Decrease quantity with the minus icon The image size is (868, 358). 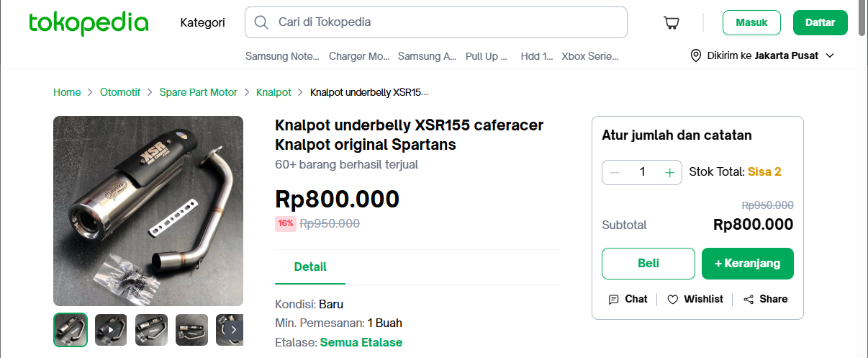(614, 172)
